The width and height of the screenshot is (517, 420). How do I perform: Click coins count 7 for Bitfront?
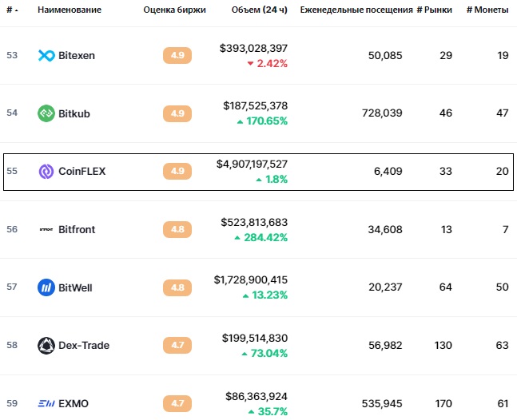pos(506,229)
